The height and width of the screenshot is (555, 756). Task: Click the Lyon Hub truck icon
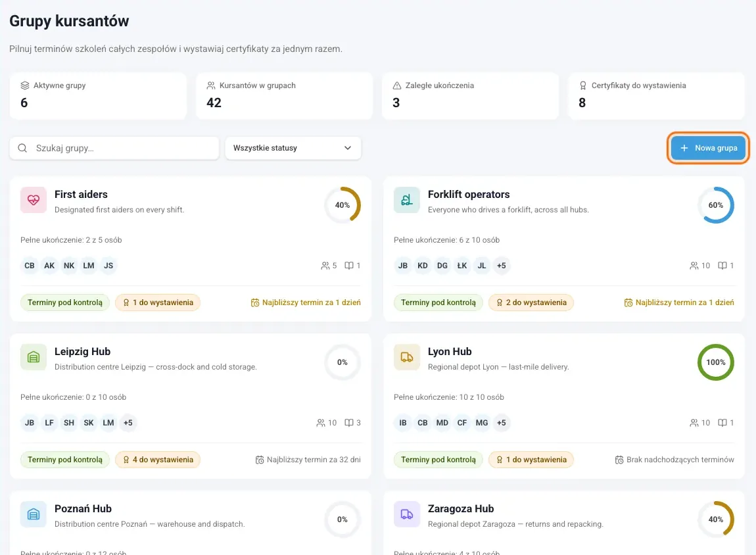pos(406,357)
